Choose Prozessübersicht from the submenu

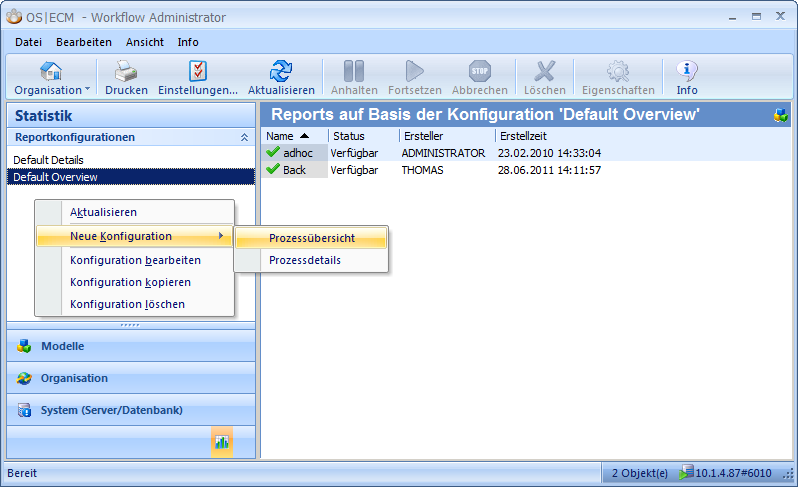[311, 238]
